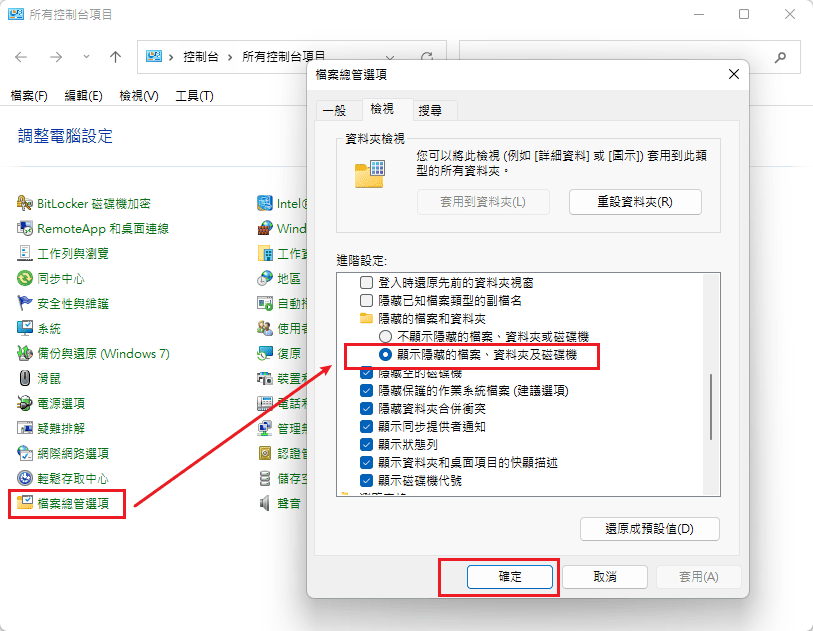This screenshot has height=631, width=813.
Task: Click the advanced settings list scrollbar
Action: pyautogui.click(x=712, y=410)
